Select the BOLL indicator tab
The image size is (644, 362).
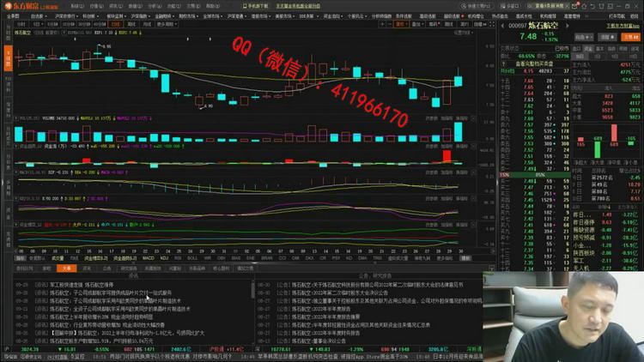[x=192, y=256]
